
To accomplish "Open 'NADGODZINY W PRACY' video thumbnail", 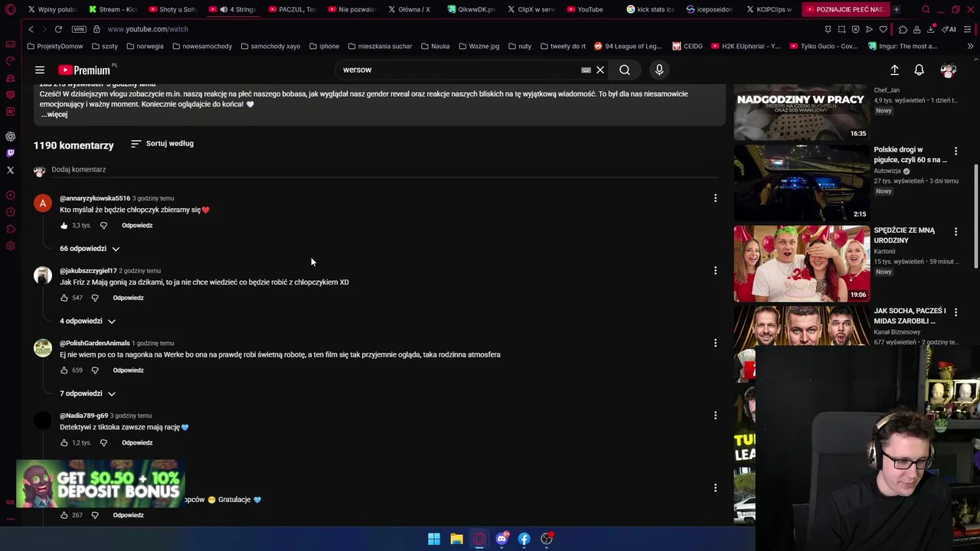I will [802, 112].
